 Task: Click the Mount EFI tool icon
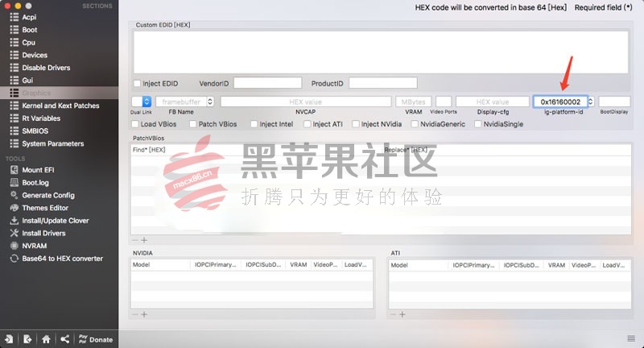click(x=14, y=170)
